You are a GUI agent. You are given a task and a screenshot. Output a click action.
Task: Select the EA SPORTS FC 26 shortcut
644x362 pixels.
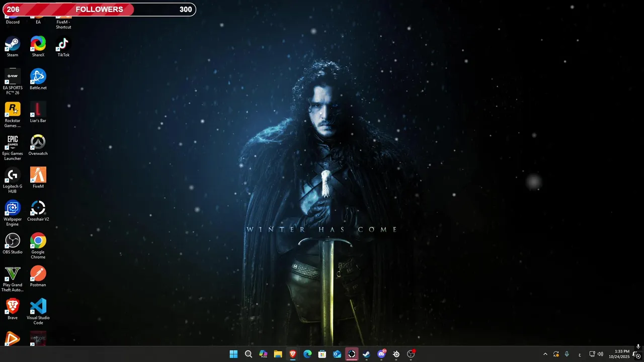click(x=13, y=81)
